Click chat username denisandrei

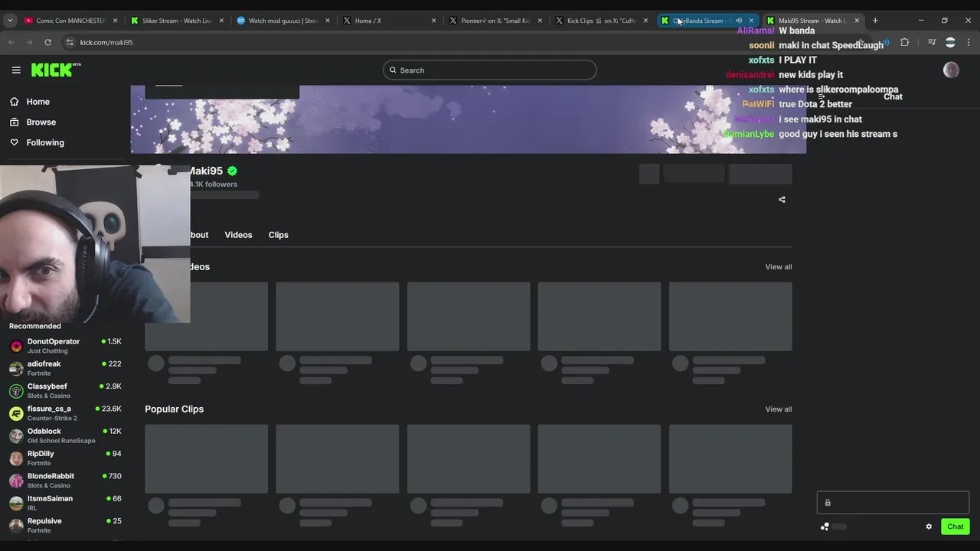click(x=750, y=75)
